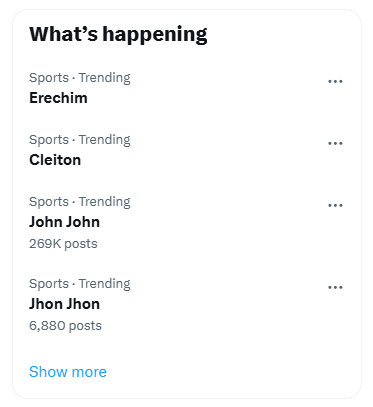The height and width of the screenshot is (407, 373).
Task: Click the word Sports above Jhon Jhon
Action: pyautogui.click(x=49, y=284)
